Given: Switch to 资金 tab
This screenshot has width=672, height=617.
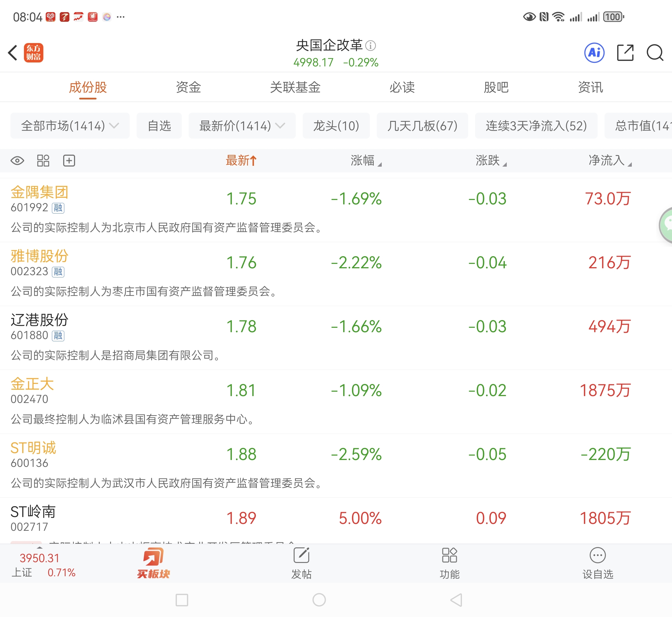Looking at the screenshot, I should (188, 88).
